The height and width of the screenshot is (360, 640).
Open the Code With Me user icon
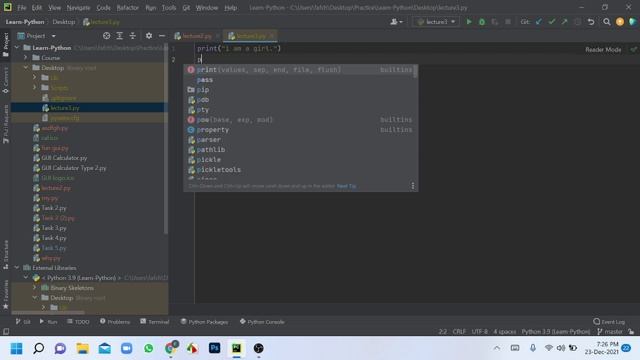pyautogui.click(x=396, y=22)
